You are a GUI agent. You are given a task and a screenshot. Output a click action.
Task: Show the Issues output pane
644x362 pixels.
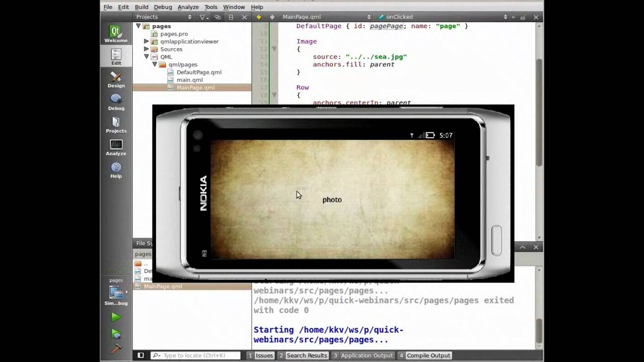click(x=260, y=355)
